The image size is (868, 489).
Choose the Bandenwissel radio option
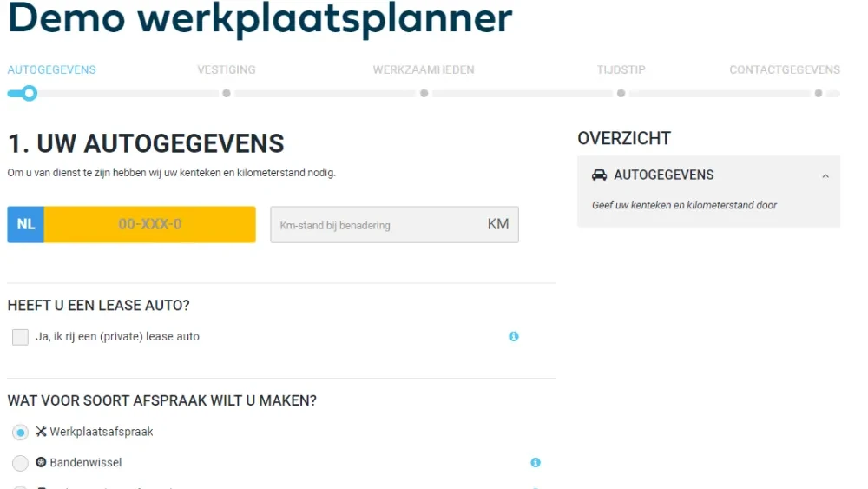pyautogui.click(x=20, y=464)
